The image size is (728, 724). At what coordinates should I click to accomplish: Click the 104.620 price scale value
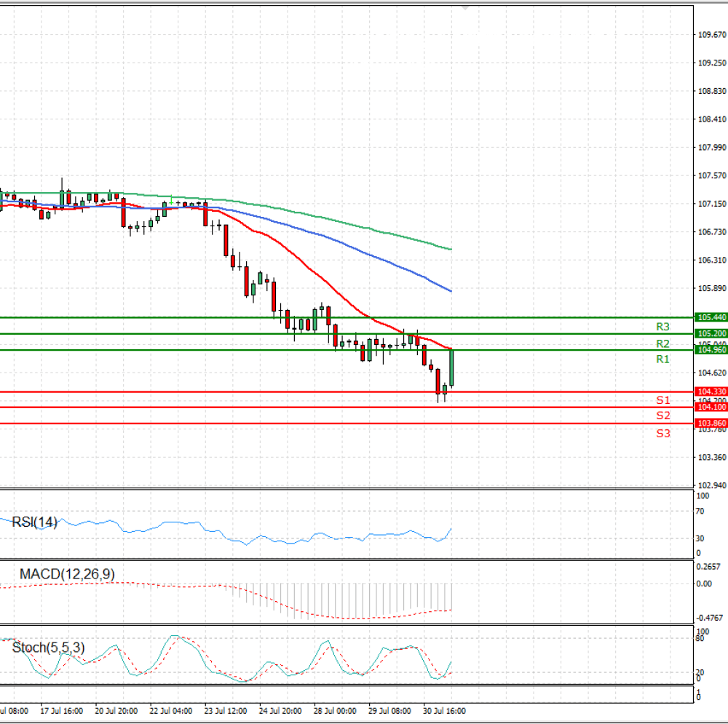point(712,373)
